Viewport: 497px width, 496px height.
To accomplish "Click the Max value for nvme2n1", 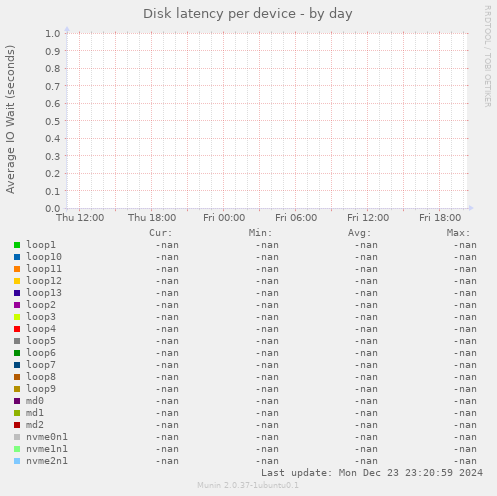I will tap(465, 461).
